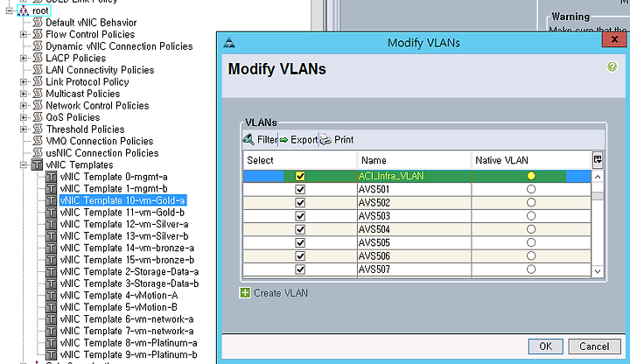The height and width of the screenshot is (364, 630).
Task: Click the vNIC Template 0-mgmt-a icon
Action: [51, 177]
